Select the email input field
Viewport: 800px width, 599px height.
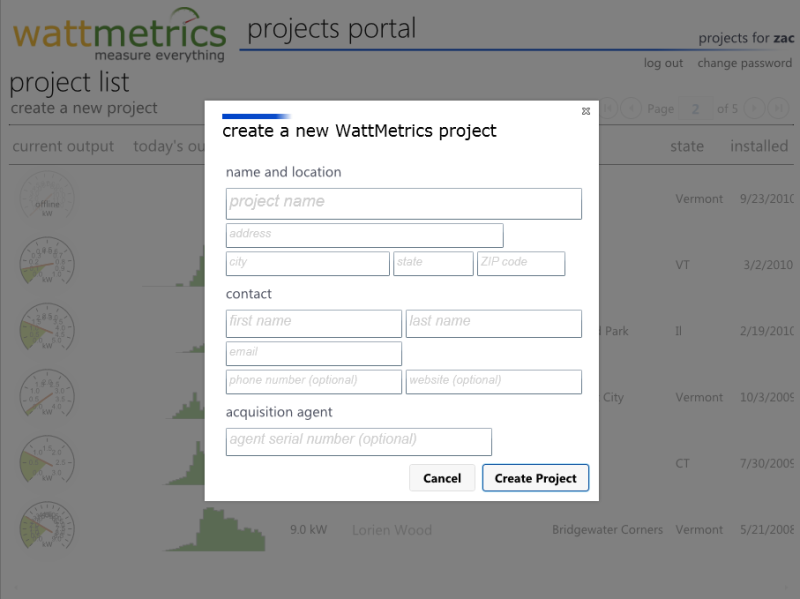[314, 353]
